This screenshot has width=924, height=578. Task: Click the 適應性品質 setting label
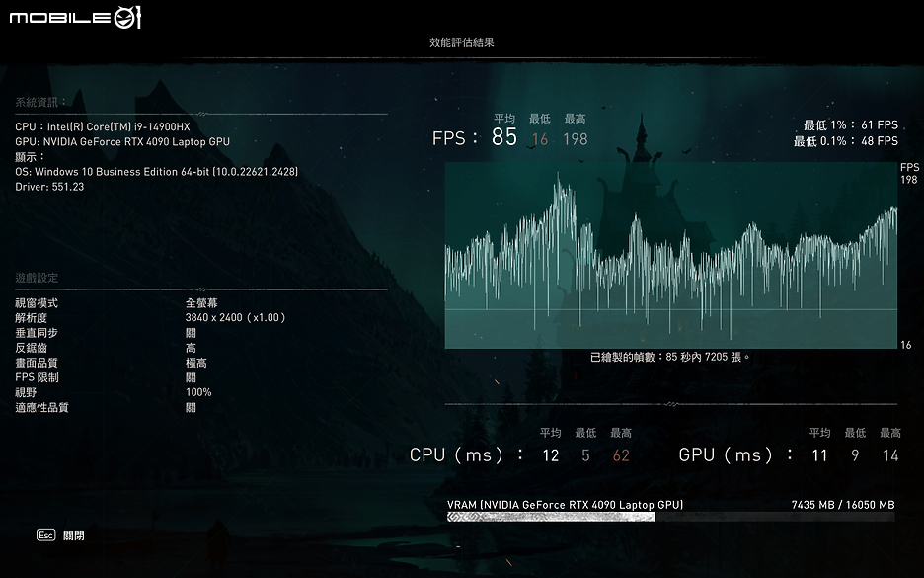pyautogui.click(x=41, y=407)
